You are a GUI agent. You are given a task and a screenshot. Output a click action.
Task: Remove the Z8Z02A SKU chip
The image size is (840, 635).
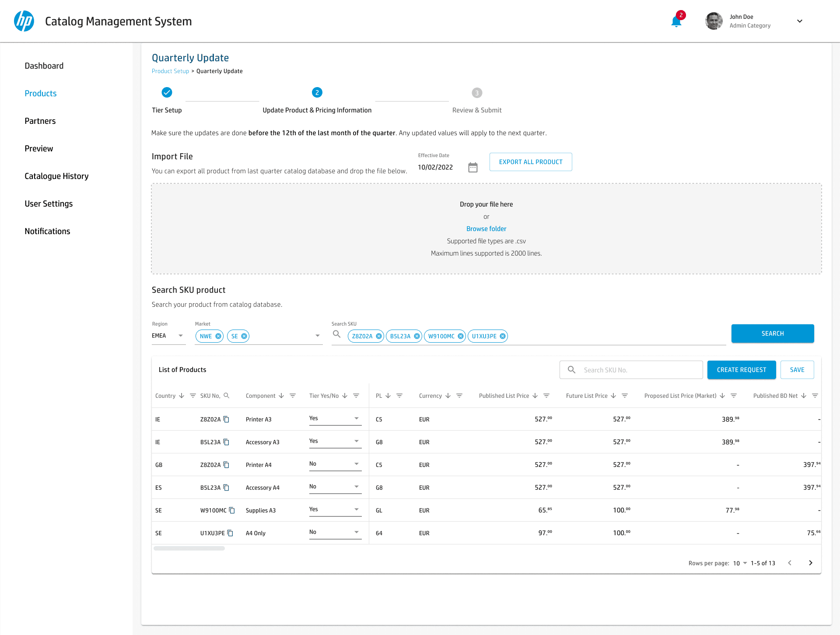[x=379, y=336]
